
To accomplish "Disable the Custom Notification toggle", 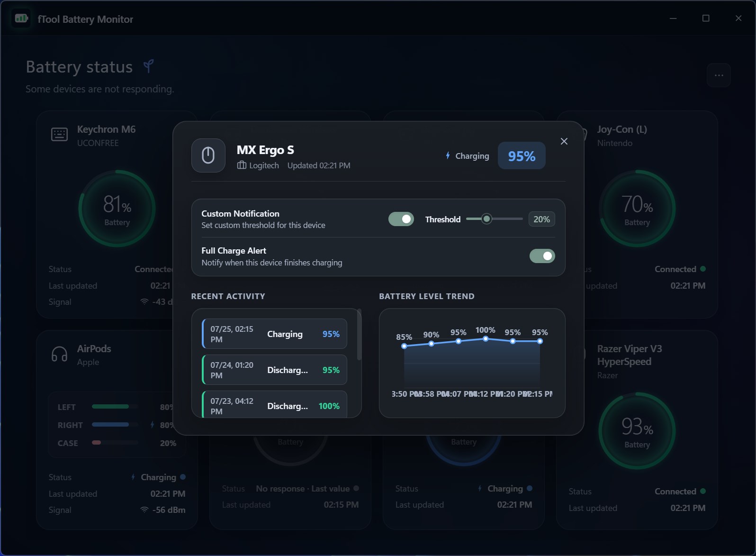I will click(x=401, y=219).
